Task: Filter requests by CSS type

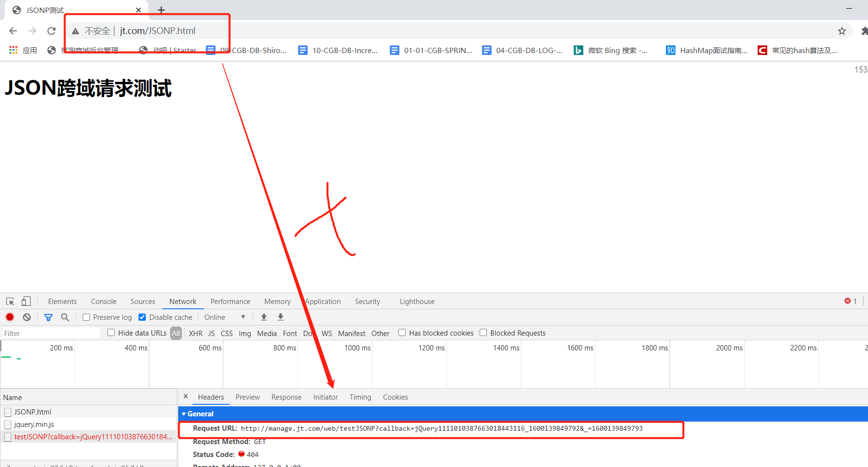Action: [226, 333]
